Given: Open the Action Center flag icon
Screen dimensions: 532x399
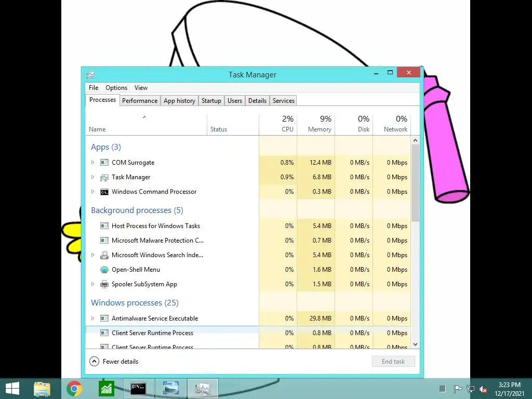Looking at the screenshot, I should (x=457, y=389).
